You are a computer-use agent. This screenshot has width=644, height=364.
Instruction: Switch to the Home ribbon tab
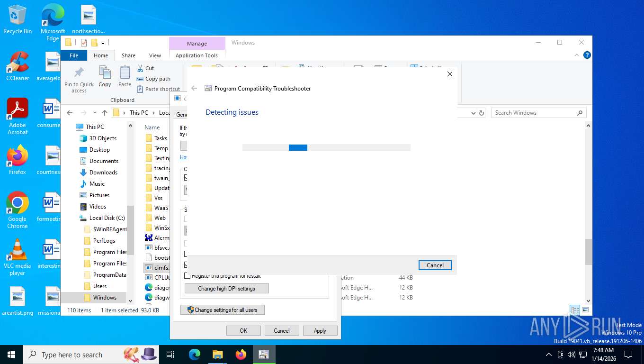coord(101,55)
